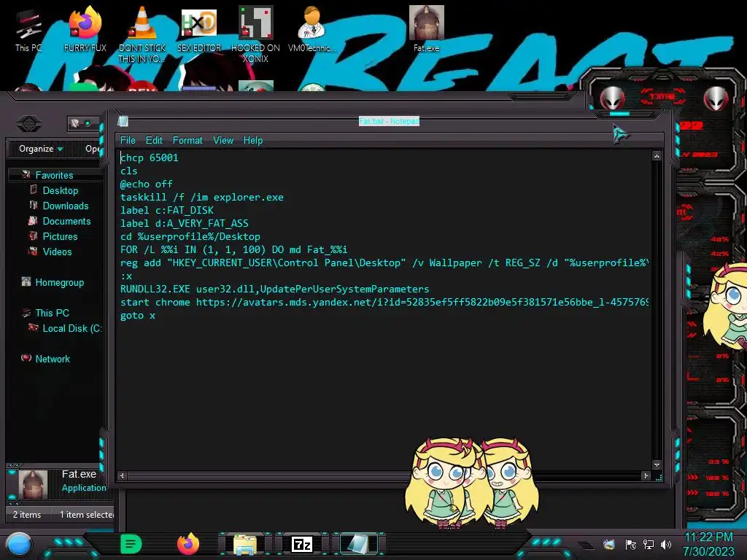Click the 'label c:FAT_DISK' line

tap(167, 210)
